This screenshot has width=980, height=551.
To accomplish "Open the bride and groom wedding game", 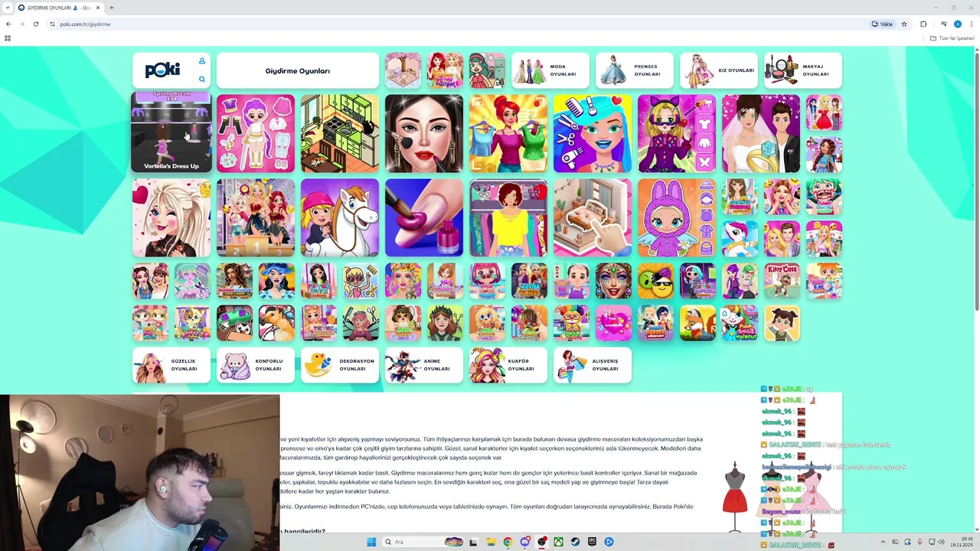I will tap(761, 134).
